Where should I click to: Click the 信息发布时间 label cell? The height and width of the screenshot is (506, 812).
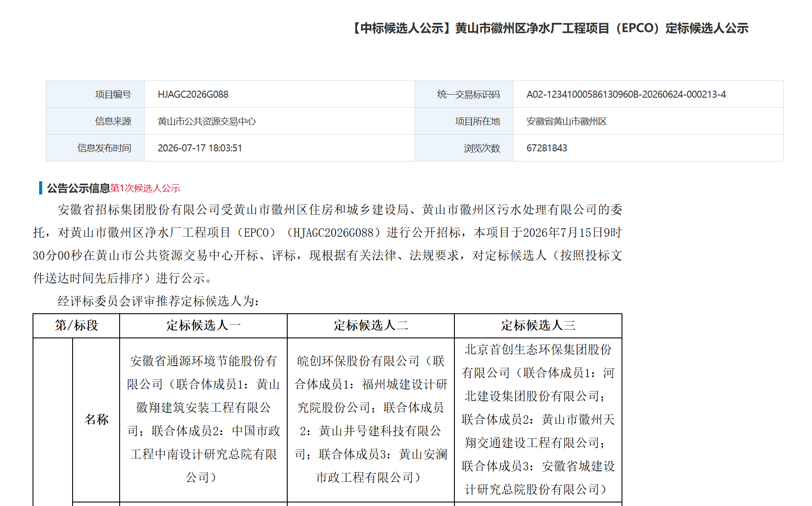coord(95,148)
